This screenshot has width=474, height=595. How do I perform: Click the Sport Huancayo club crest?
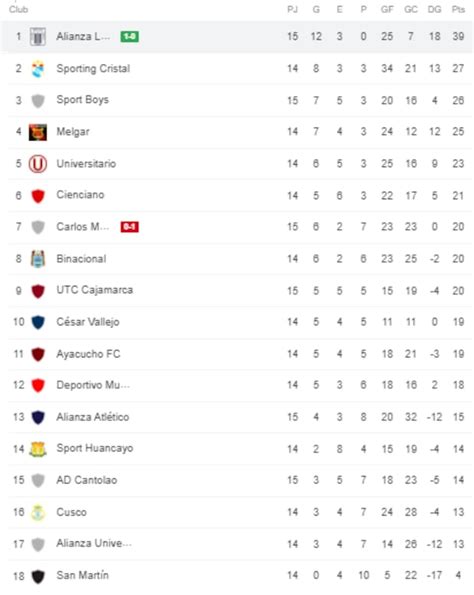click(x=38, y=449)
